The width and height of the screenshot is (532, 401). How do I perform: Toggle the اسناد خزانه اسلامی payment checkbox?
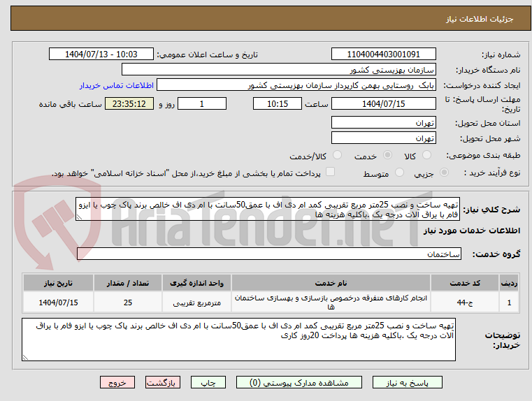[x=330, y=172]
